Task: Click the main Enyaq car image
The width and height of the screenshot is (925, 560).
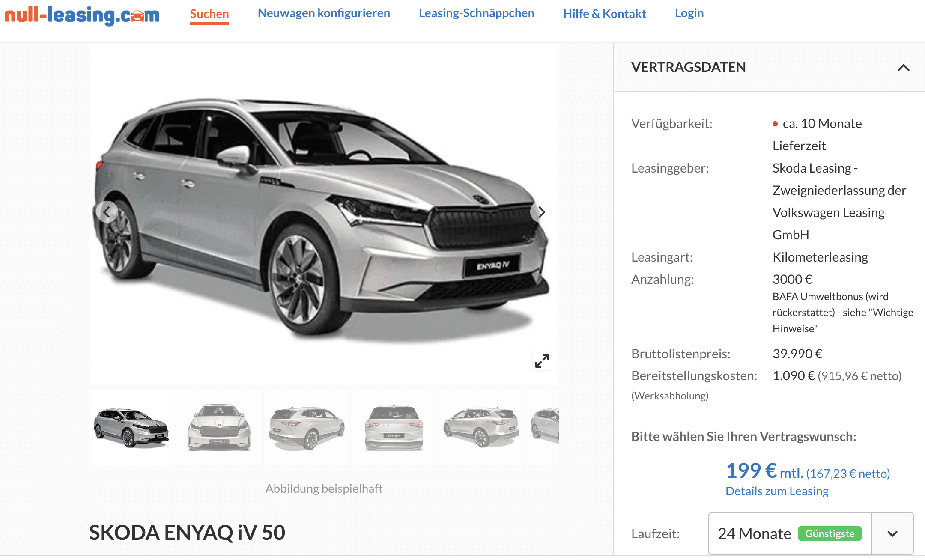Action: click(324, 213)
